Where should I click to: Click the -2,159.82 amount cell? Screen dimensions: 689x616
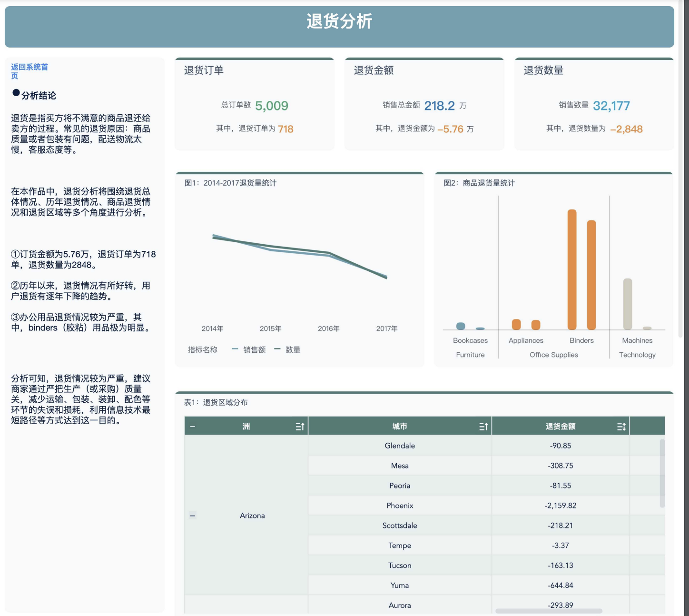pos(561,506)
